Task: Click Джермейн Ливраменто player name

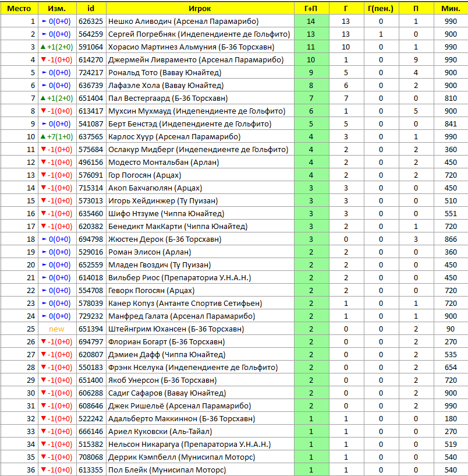Action: (196, 60)
